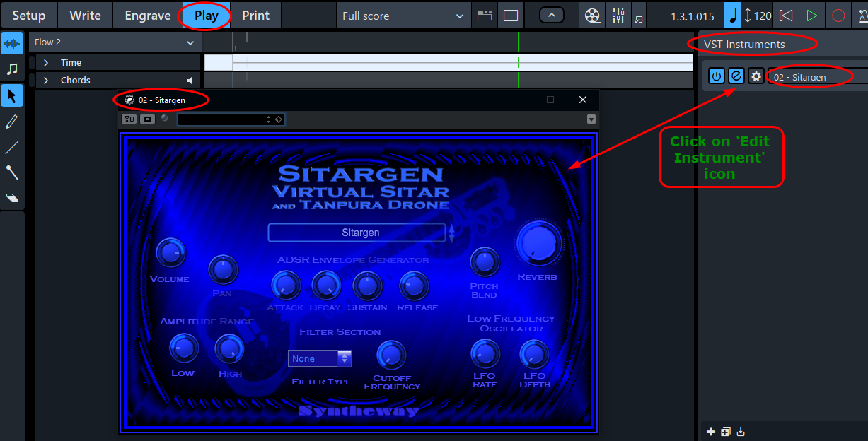Click the preset up/down arrows beside Sitargen

pos(452,233)
